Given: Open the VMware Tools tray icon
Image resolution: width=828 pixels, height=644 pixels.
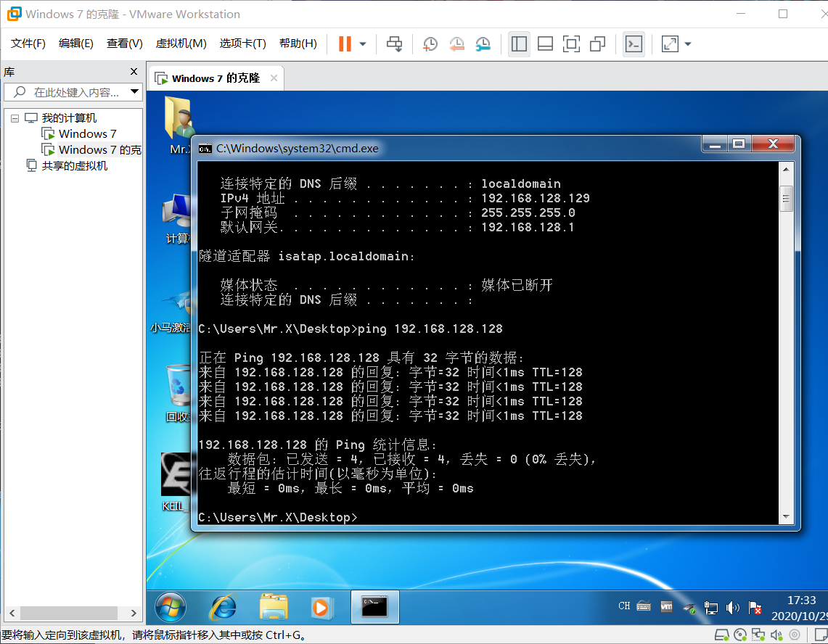Looking at the screenshot, I should click(x=666, y=607).
